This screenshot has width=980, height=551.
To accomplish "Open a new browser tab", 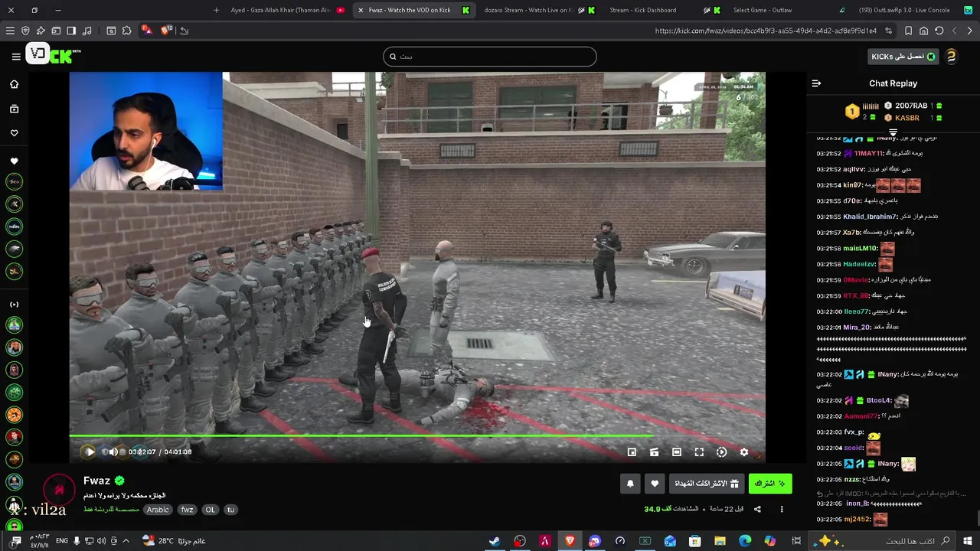I will [x=216, y=10].
